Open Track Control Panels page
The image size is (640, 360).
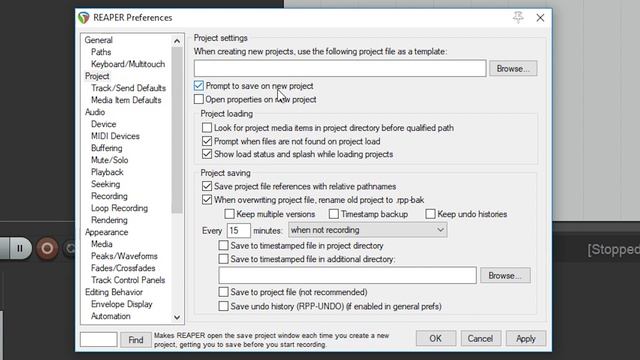pyautogui.click(x=128, y=280)
